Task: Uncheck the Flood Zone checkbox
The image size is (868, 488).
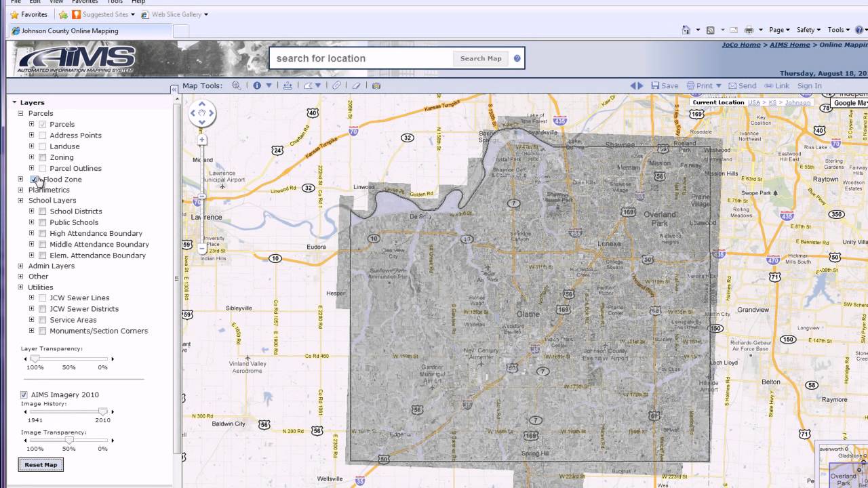Action: (34, 180)
